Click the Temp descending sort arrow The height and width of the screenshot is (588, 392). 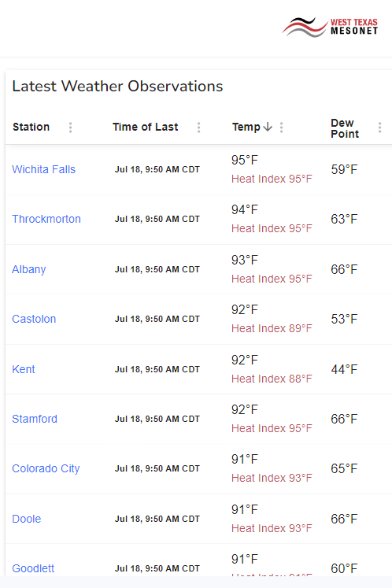268,128
